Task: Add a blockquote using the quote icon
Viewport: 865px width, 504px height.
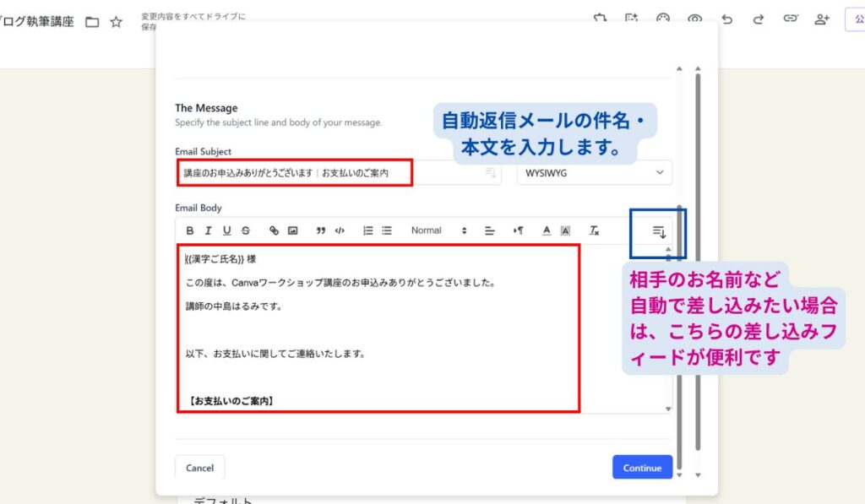Action: pos(321,230)
